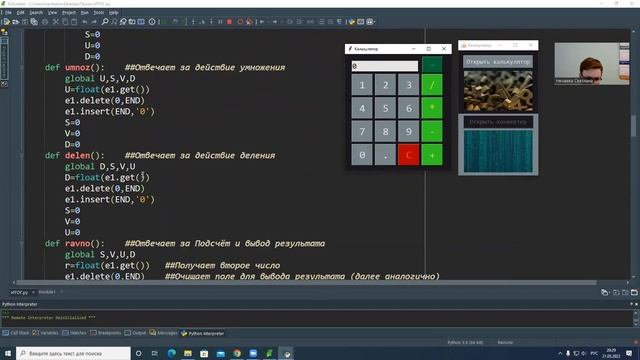Collapse the def ravno() code fold
The image size is (640, 360).
(x=22, y=244)
